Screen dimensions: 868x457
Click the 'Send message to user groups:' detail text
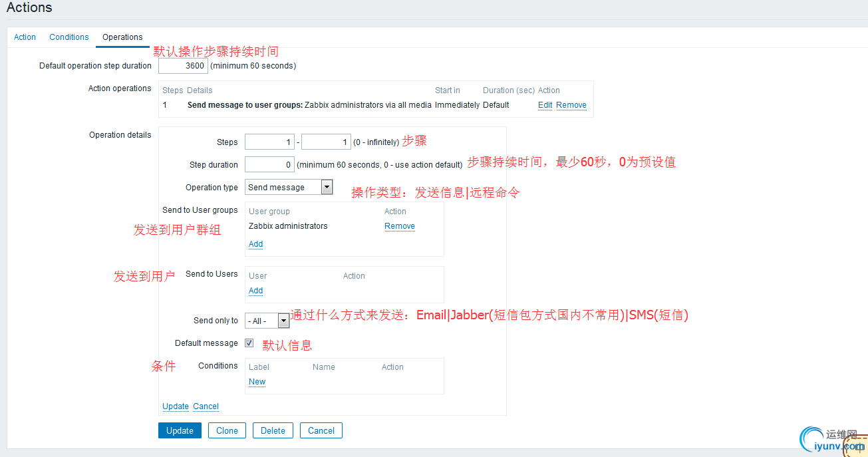coord(245,105)
